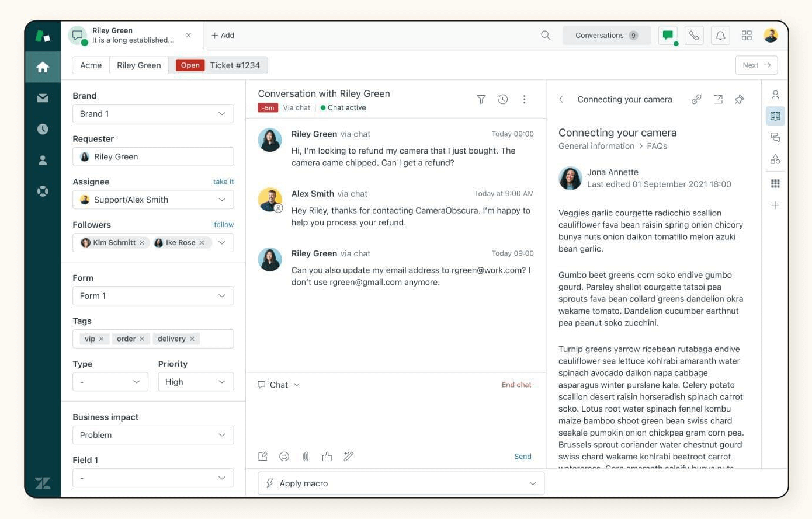The width and height of the screenshot is (812, 519).
Task: Filter conversation with the funnel icon
Action: point(481,99)
